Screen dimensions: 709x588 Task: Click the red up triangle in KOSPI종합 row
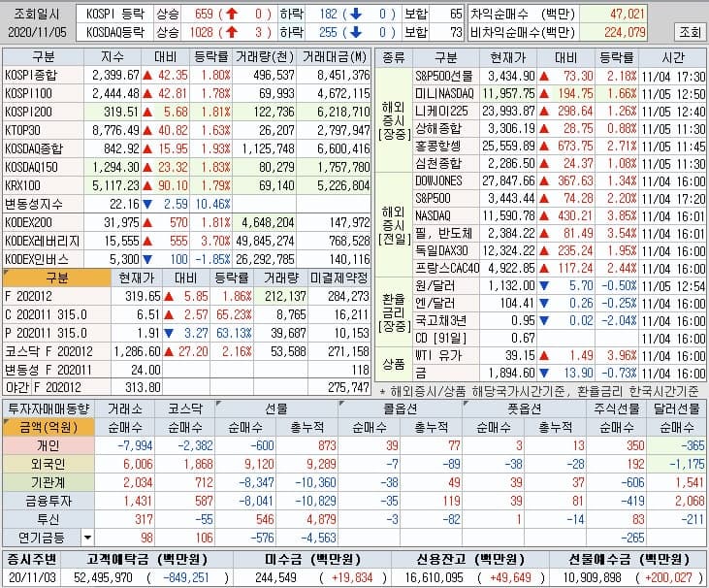(147, 75)
